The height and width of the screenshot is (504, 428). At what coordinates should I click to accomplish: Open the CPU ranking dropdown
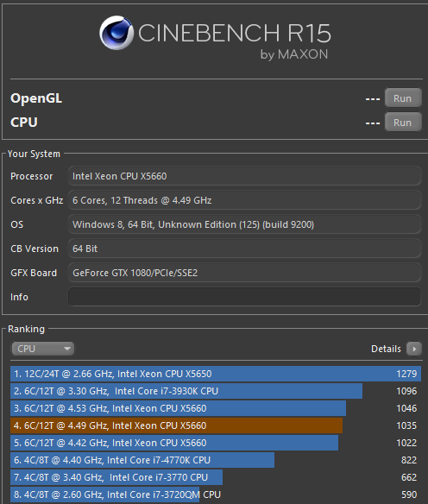(x=43, y=349)
